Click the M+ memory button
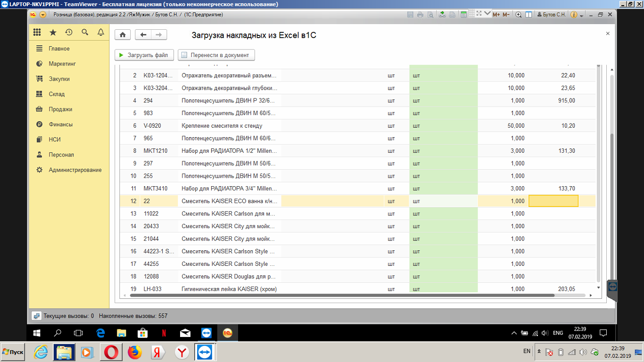 pos(496,15)
